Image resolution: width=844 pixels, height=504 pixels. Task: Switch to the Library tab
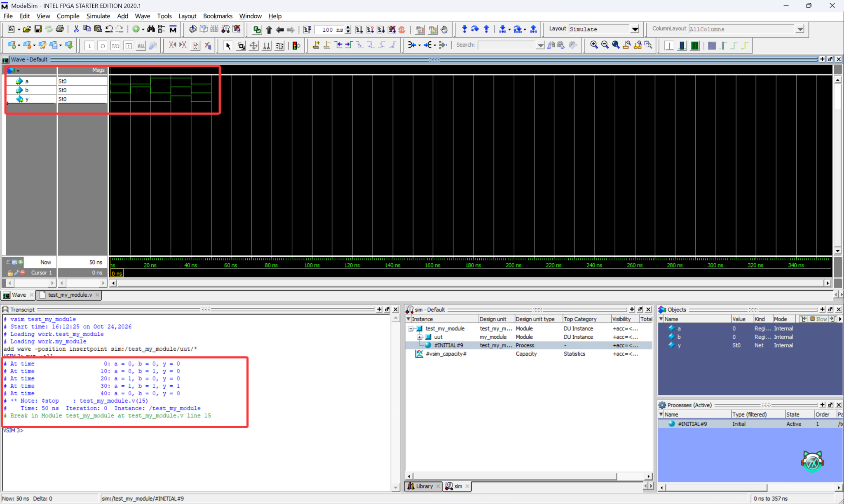click(x=424, y=486)
